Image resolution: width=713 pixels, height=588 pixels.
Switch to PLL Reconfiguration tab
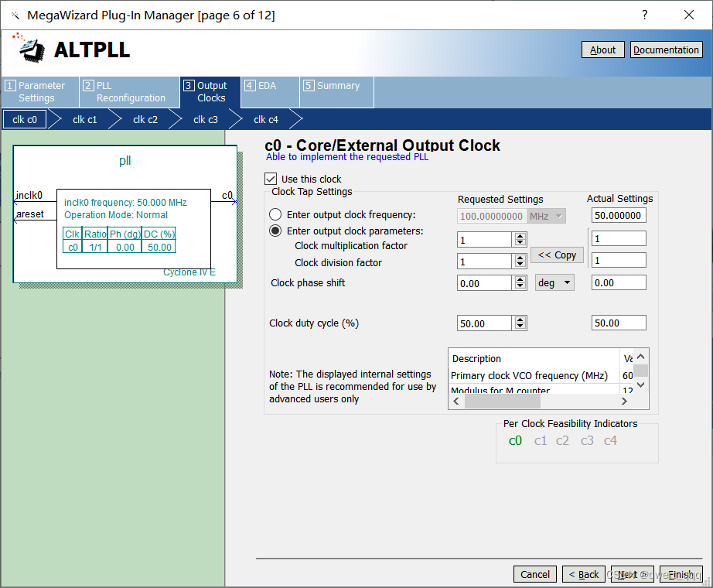click(x=130, y=92)
